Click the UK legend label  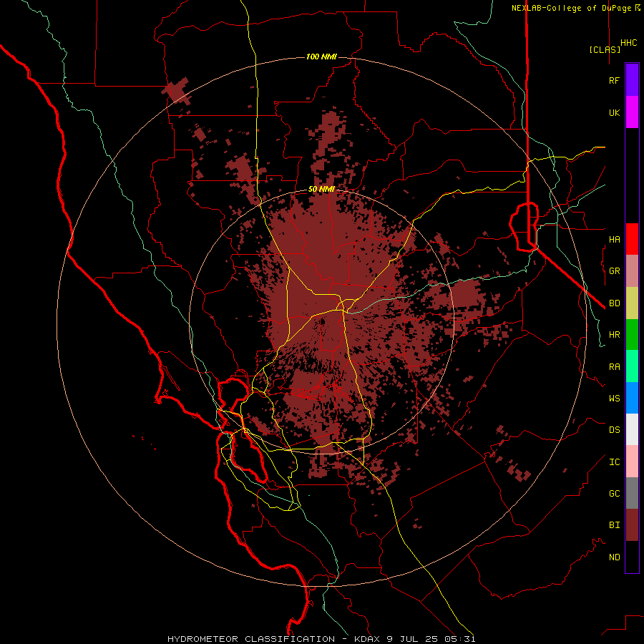pyautogui.click(x=614, y=113)
